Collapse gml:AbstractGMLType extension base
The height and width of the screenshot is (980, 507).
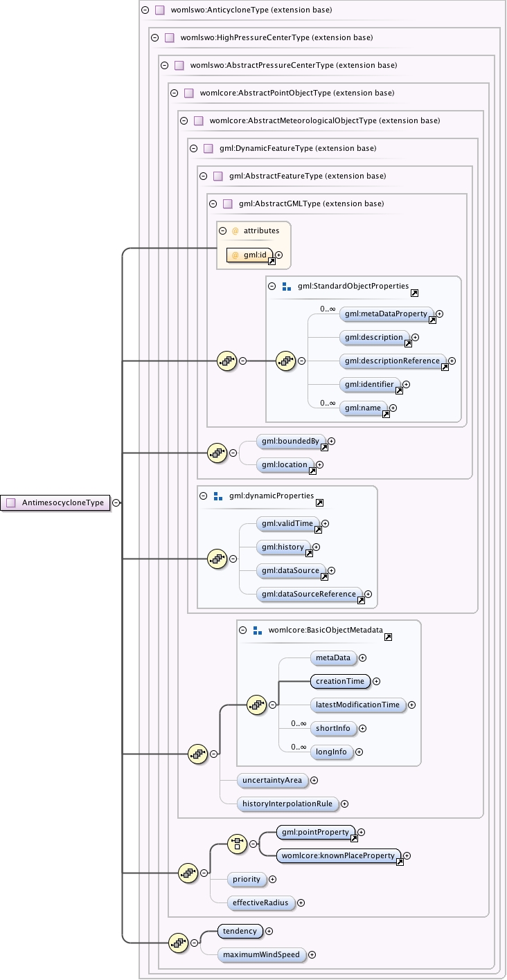tap(213, 203)
